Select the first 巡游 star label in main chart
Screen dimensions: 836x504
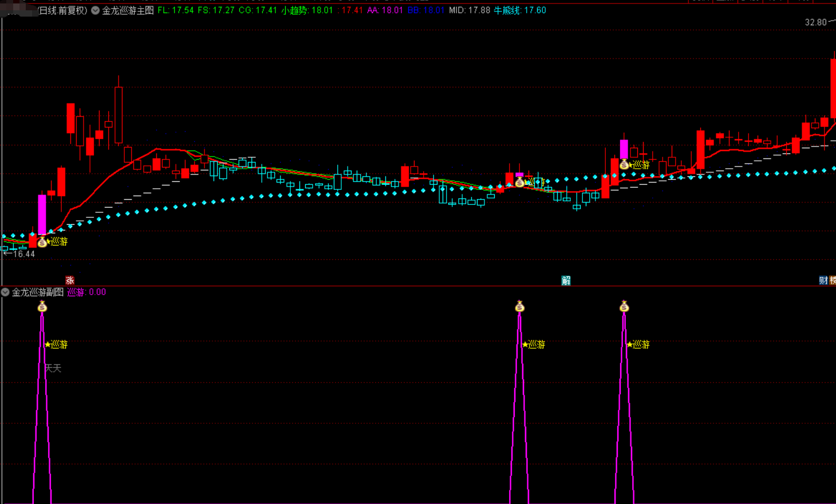click(56, 242)
